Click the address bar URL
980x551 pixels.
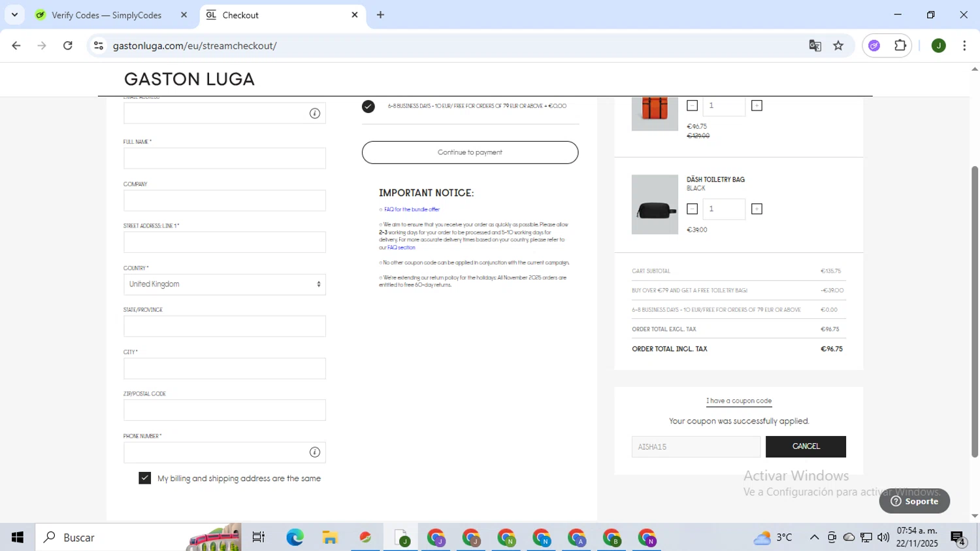point(195,46)
